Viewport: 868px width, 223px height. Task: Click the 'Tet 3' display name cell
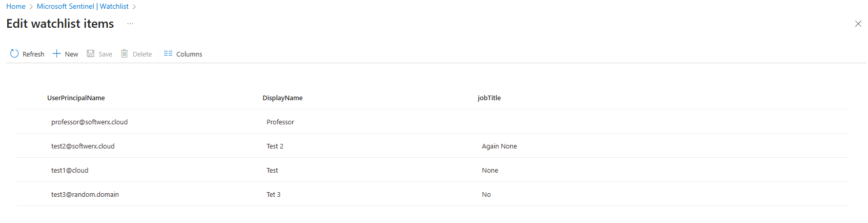(273, 194)
